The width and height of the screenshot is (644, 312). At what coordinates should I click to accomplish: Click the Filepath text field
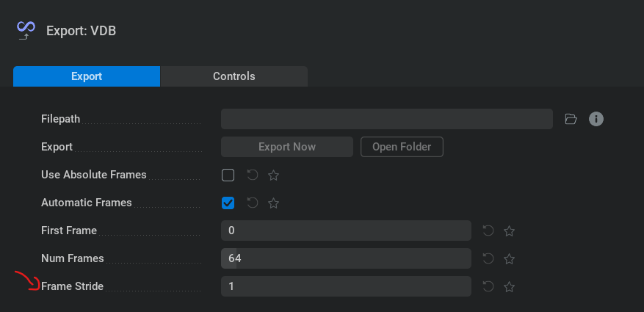[386, 119]
